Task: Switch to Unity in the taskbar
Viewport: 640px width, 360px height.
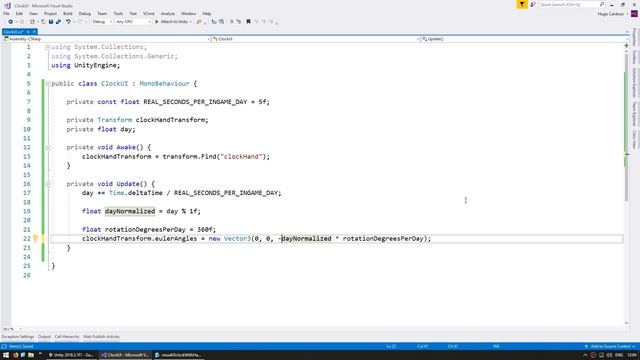Action: 71,355
